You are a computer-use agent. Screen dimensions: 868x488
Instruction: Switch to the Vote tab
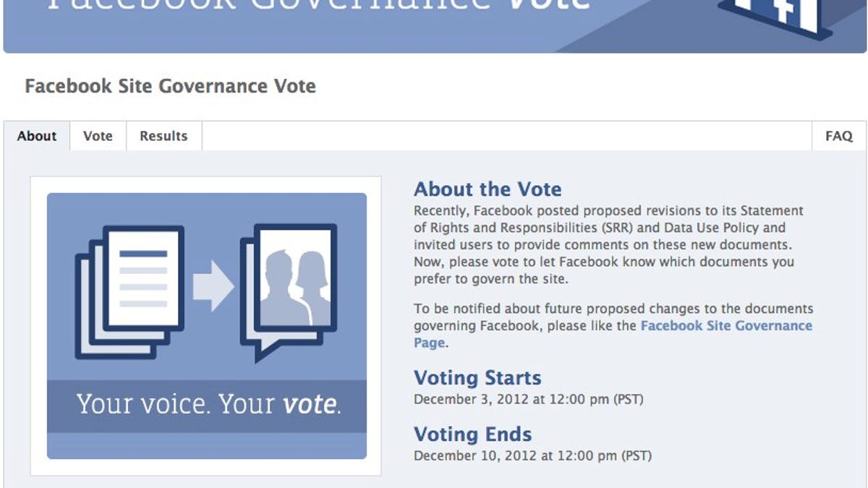98,136
